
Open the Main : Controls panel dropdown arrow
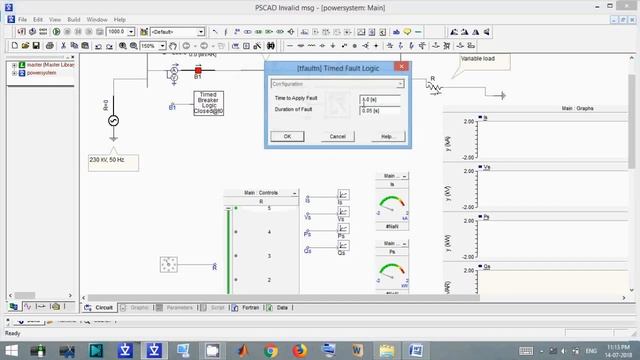(295, 193)
